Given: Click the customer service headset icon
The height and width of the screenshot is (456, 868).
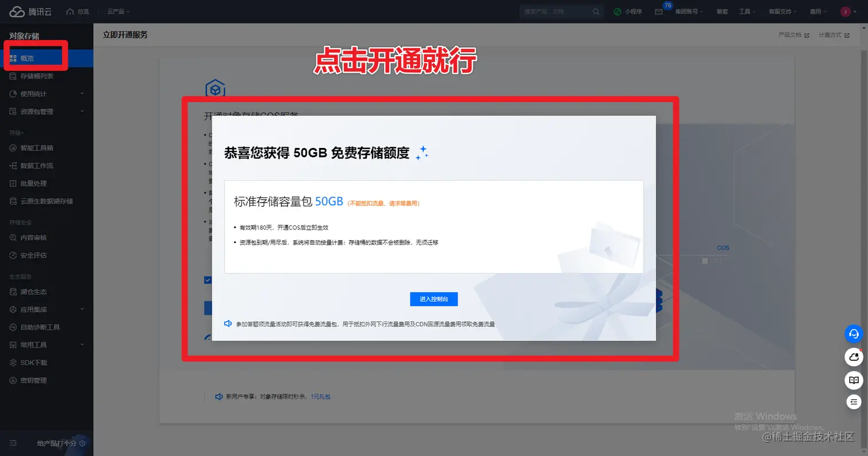Looking at the screenshot, I should click(x=854, y=334).
